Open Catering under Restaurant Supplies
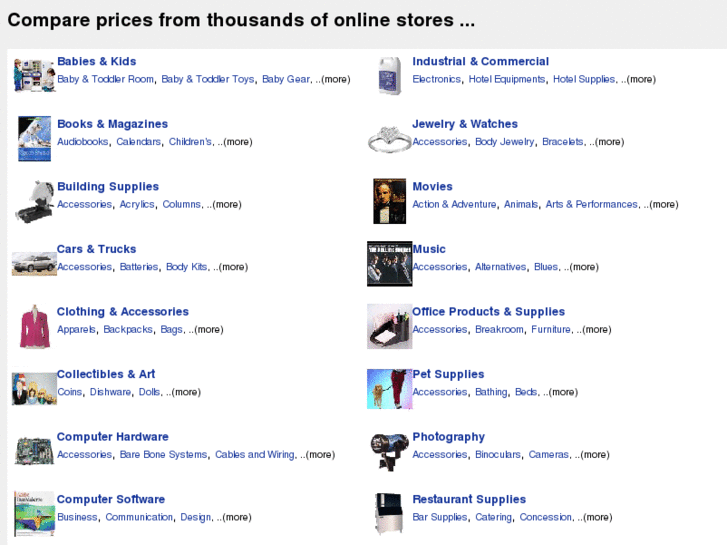 (493, 518)
